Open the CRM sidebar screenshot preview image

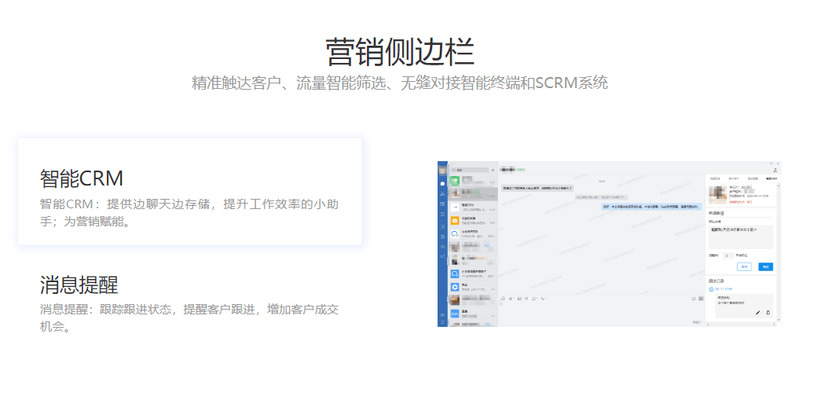(609, 244)
